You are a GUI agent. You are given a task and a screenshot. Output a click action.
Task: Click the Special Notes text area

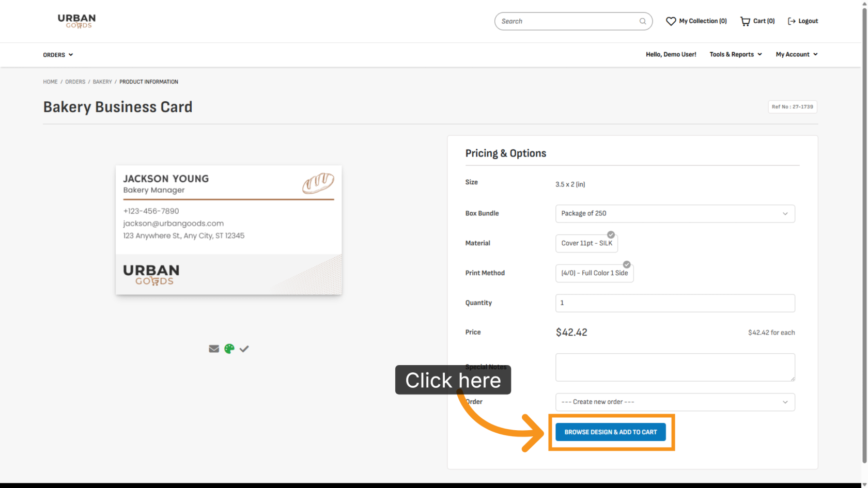pyautogui.click(x=675, y=367)
